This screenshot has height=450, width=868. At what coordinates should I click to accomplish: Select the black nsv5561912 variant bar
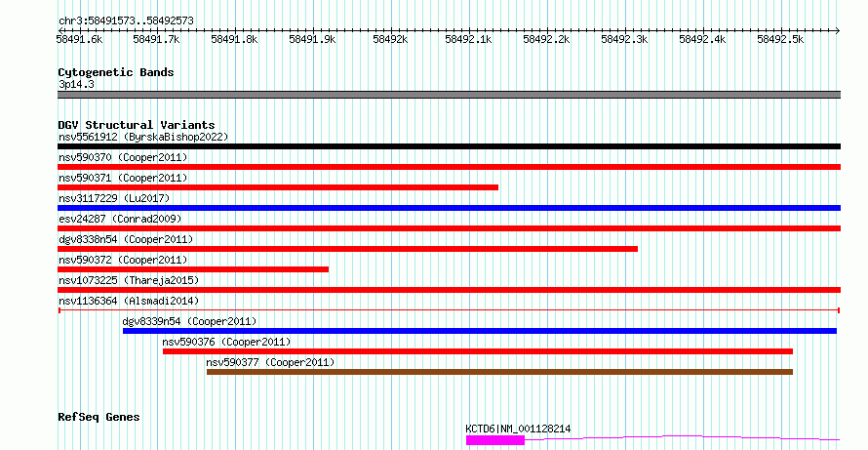coord(449,146)
